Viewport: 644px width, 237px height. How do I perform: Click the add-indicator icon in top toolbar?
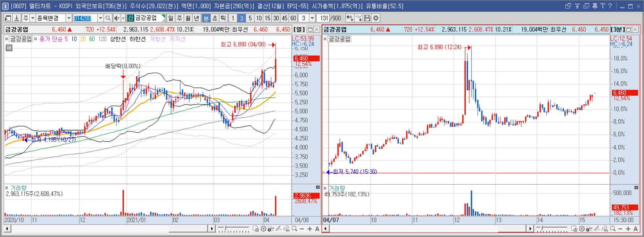pos(349,18)
